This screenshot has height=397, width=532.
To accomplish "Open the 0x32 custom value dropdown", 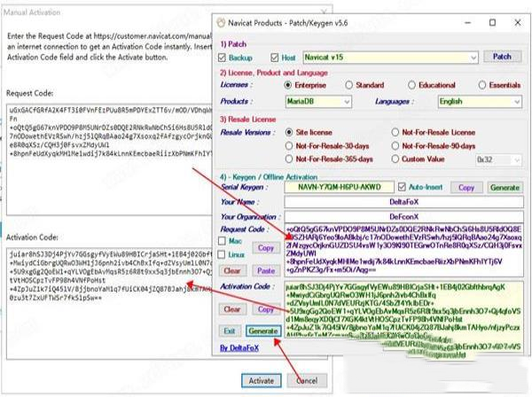I will pyautogui.click(x=498, y=160).
